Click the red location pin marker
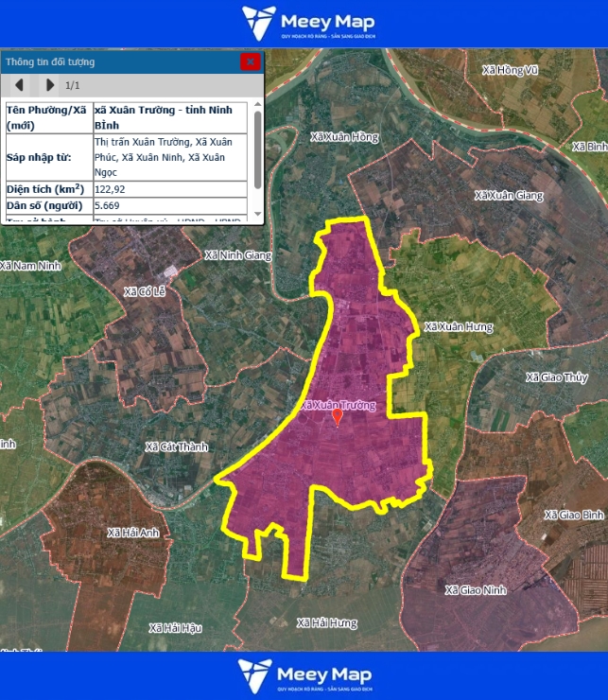The width and height of the screenshot is (608, 700). (338, 416)
